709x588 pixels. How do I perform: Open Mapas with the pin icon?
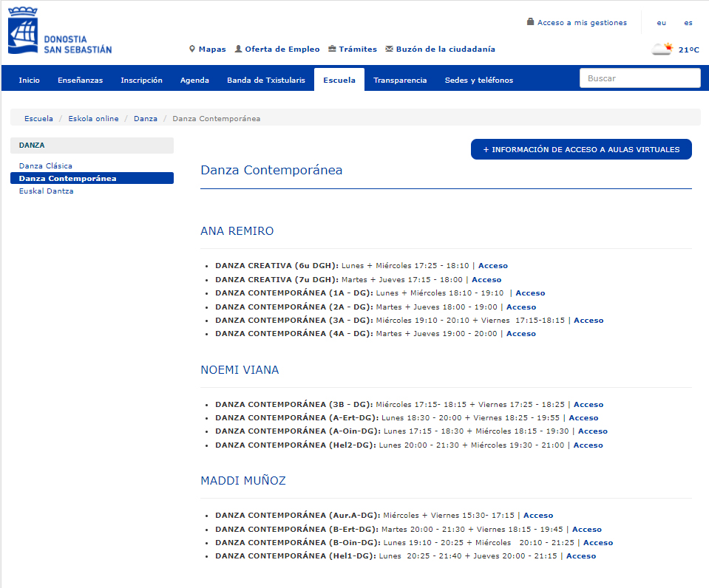[x=207, y=49]
